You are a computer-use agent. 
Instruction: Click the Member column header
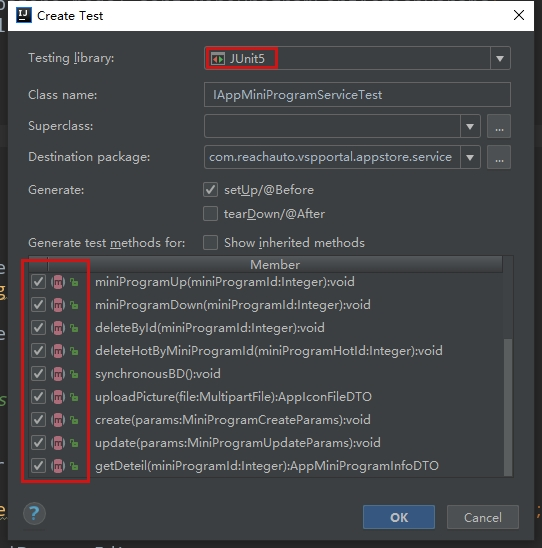(275, 265)
